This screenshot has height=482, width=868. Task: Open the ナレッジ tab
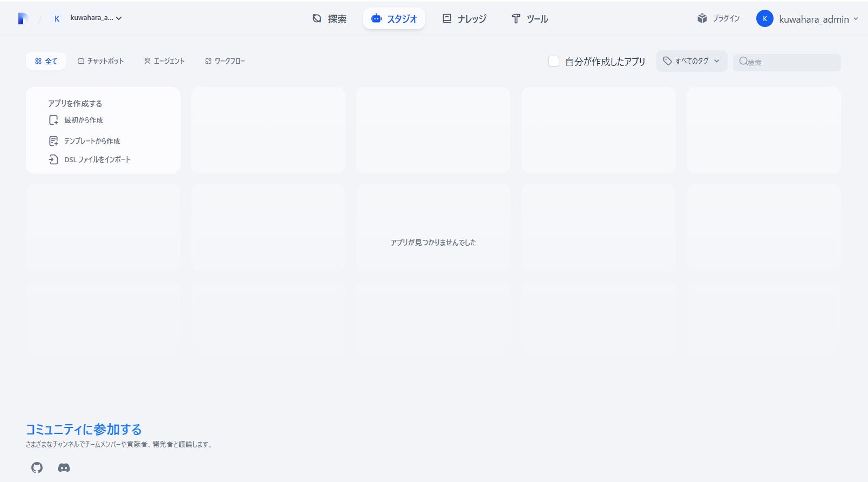tap(464, 19)
